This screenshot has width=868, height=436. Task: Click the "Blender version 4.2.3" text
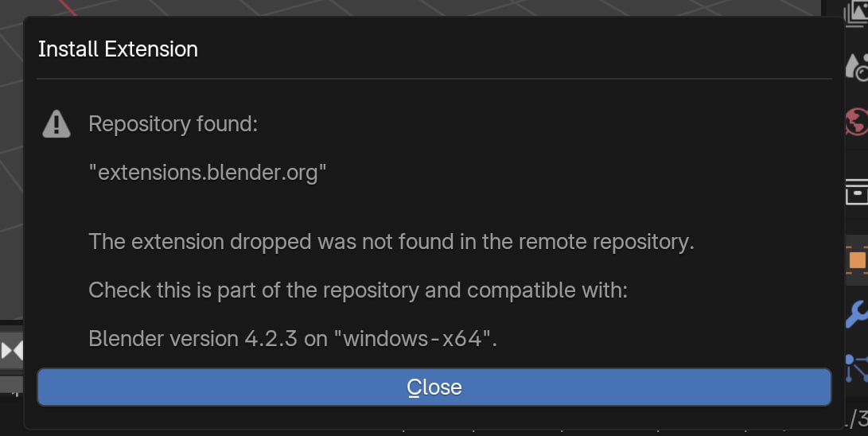(x=193, y=339)
